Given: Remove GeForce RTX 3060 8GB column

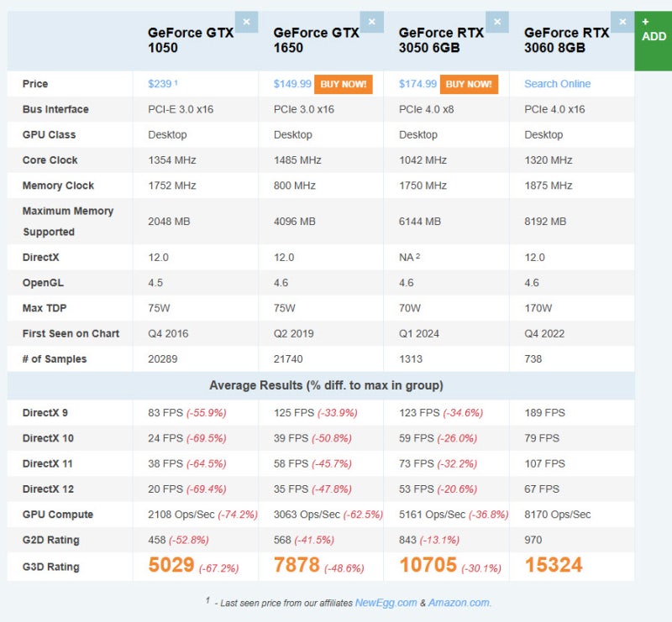Looking at the screenshot, I should point(622,22).
